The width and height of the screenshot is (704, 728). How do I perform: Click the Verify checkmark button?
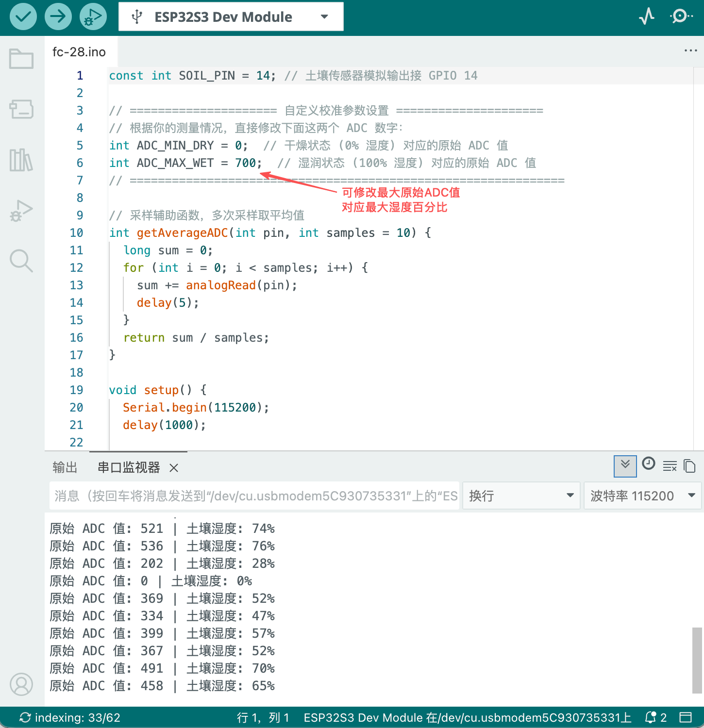coord(23,17)
